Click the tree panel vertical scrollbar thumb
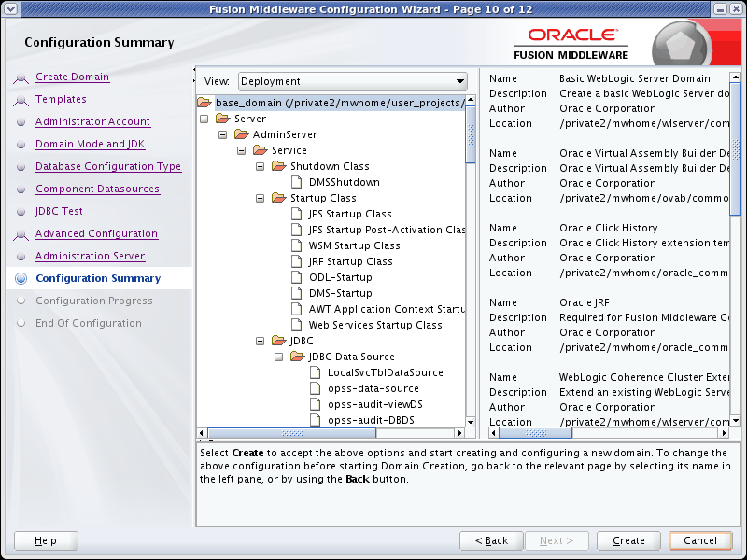Viewport: 747px width, 560px height. click(471, 134)
